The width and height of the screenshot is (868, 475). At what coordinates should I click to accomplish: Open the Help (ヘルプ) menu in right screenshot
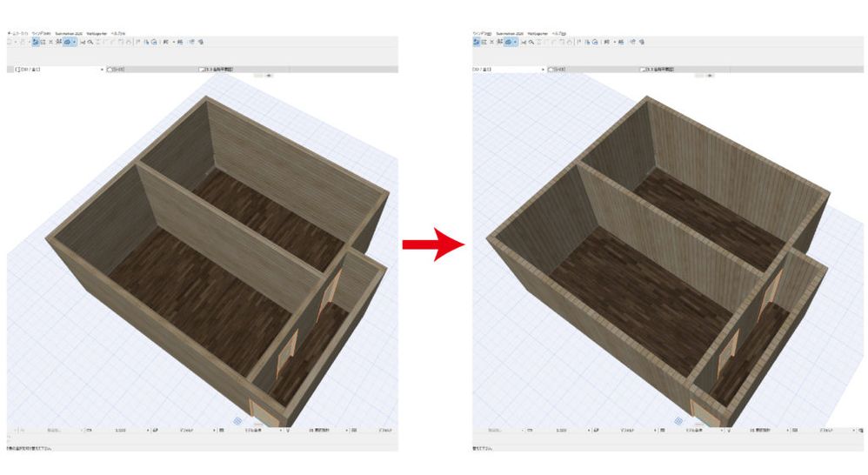(558, 34)
